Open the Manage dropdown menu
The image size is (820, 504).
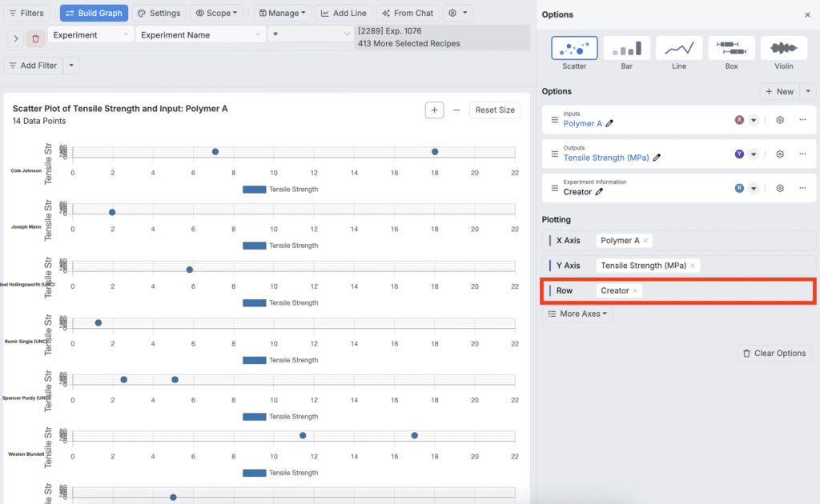click(283, 14)
